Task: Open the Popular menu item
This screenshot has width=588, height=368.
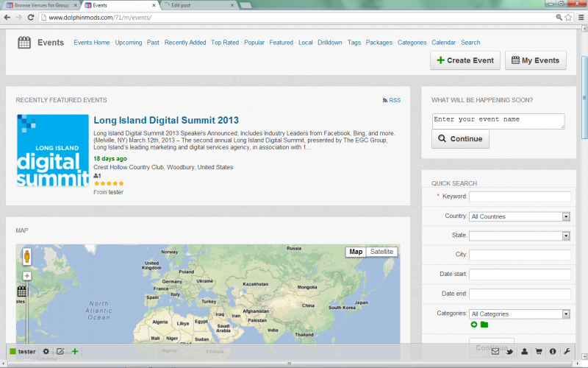Action: 254,43
